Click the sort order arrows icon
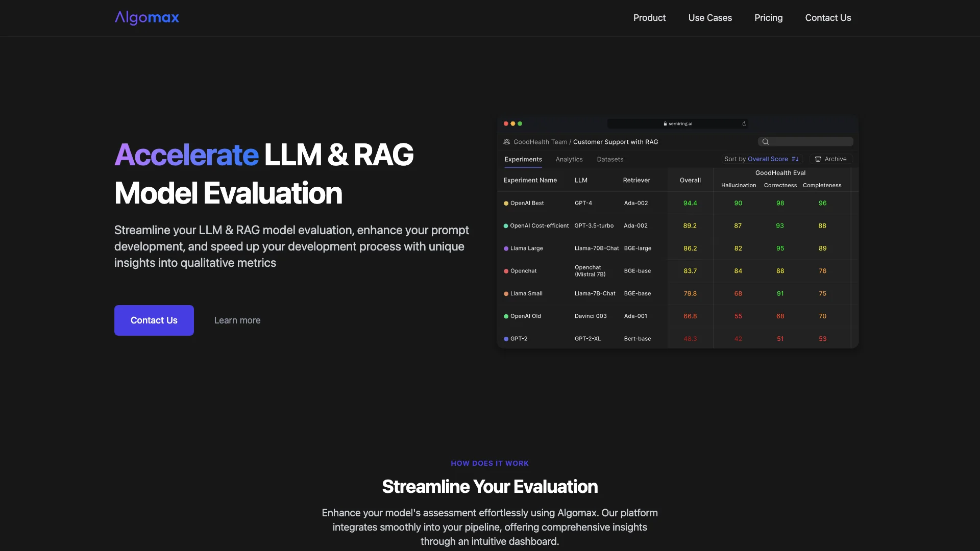Image resolution: width=980 pixels, height=551 pixels. [795, 159]
